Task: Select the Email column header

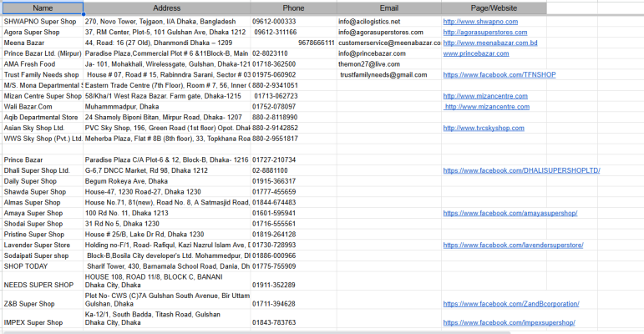Action: [388, 8]
